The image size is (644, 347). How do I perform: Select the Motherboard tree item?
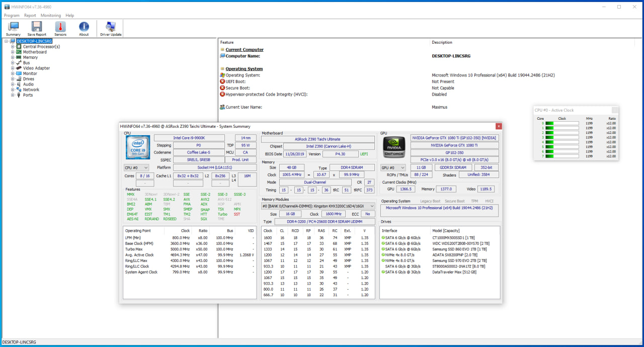click(35, 52)
